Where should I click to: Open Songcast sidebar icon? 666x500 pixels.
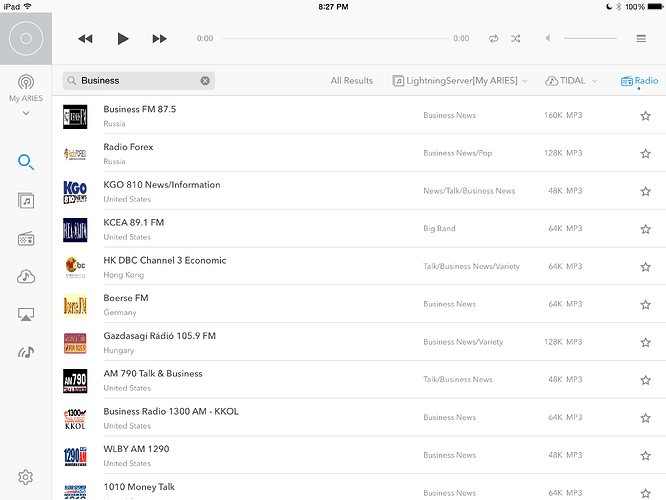[26, 352]
